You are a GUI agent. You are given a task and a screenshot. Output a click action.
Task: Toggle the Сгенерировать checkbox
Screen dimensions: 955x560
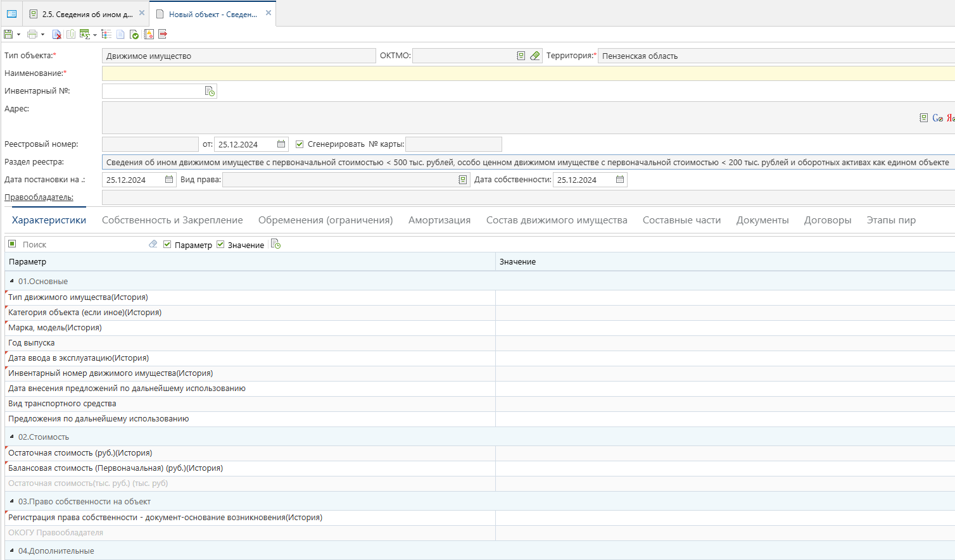click(300, 144)
